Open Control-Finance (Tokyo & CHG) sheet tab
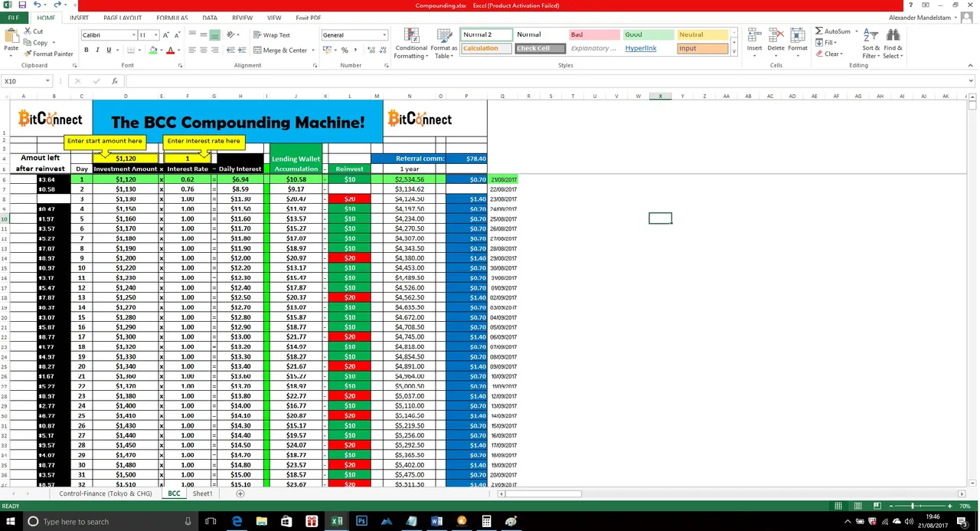The height and width of the screenshot is (531, 980). 106,494
